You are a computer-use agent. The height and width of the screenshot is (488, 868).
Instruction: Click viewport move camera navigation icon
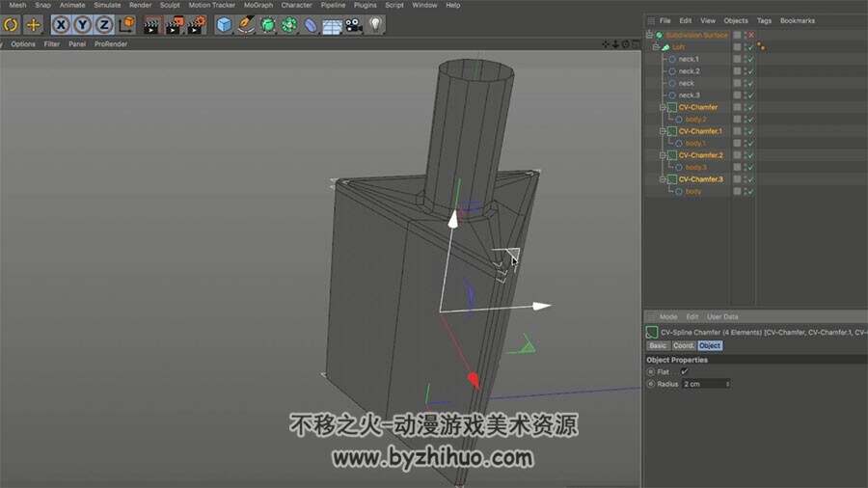605,44
